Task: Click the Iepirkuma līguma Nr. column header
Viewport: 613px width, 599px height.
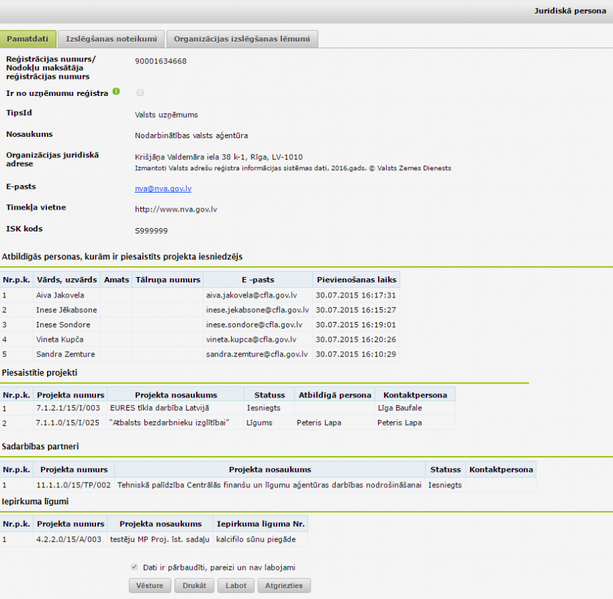Action: tap(262, 524)
